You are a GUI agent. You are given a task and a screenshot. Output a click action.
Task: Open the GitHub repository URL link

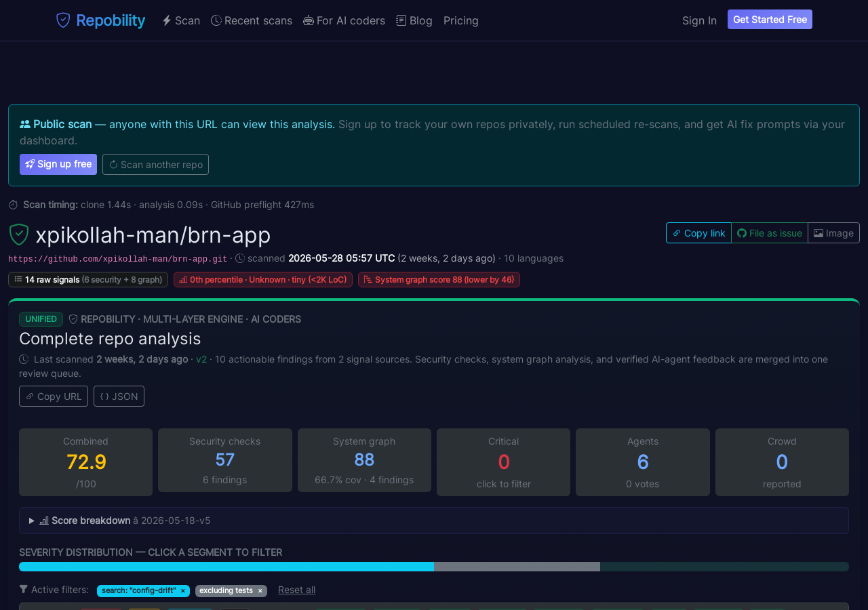pos(118,259)
